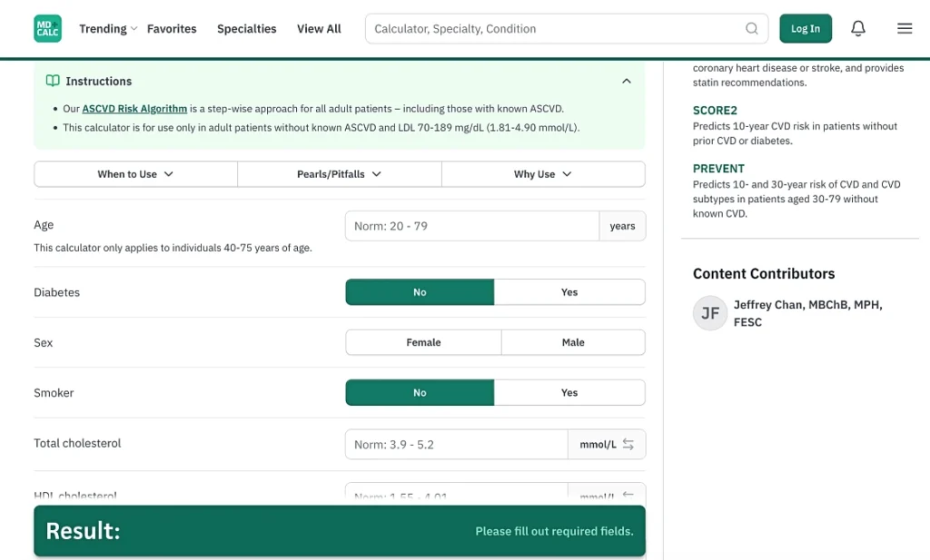Image resolution: width=930 pixels, height=560 pixels.
Task: Focus the calculator search box
Action: coord(567,28)
